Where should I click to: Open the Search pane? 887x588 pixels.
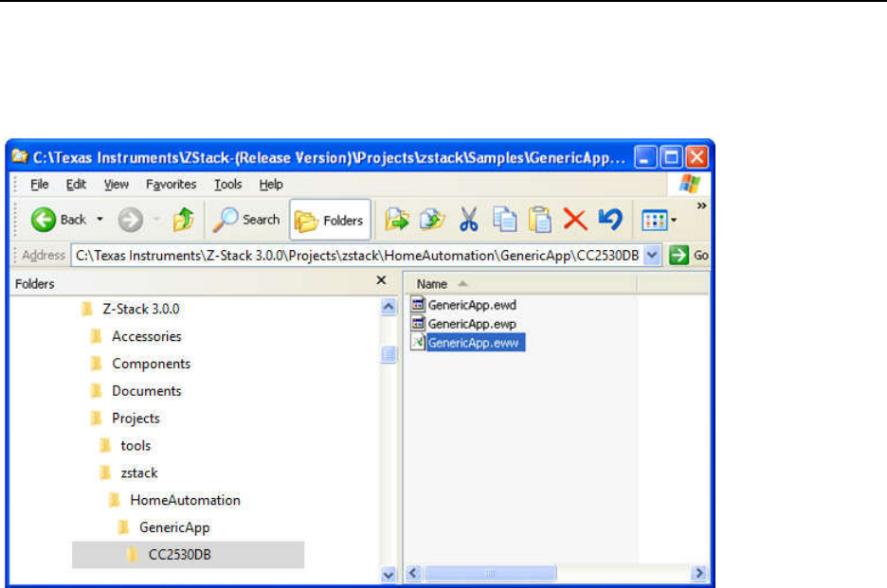click(x=246, y=220)
